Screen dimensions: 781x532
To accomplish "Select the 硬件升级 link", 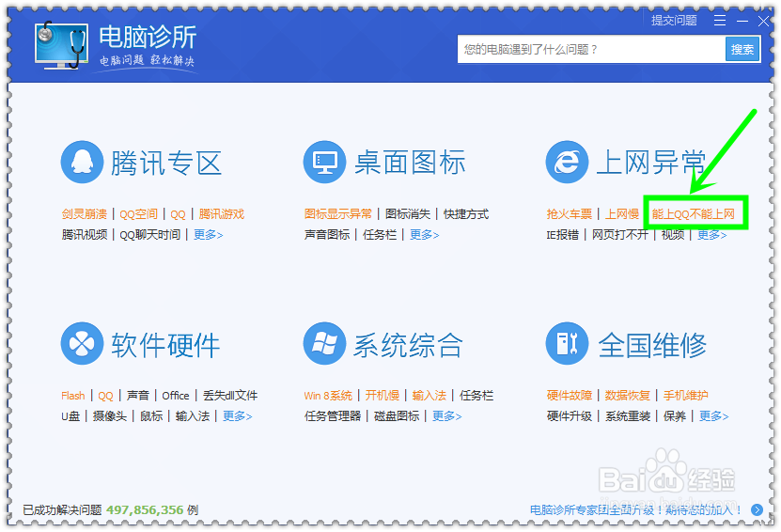I will [570, 416].
